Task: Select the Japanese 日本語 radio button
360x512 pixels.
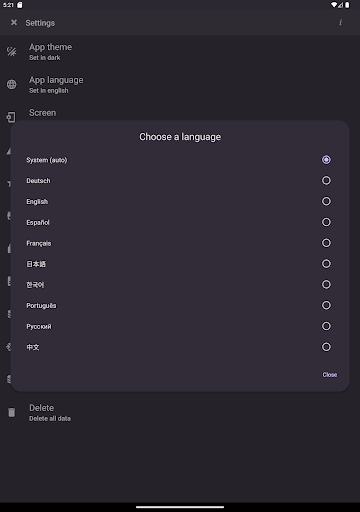Action: coord(326,264)
